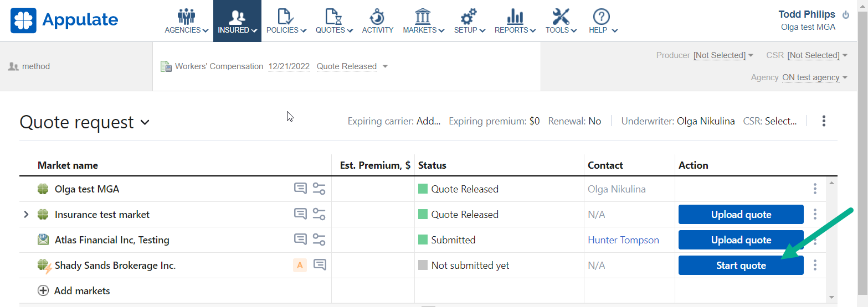
Task: Open the Agency ON test agency dropdown
Action: (815, 77)
